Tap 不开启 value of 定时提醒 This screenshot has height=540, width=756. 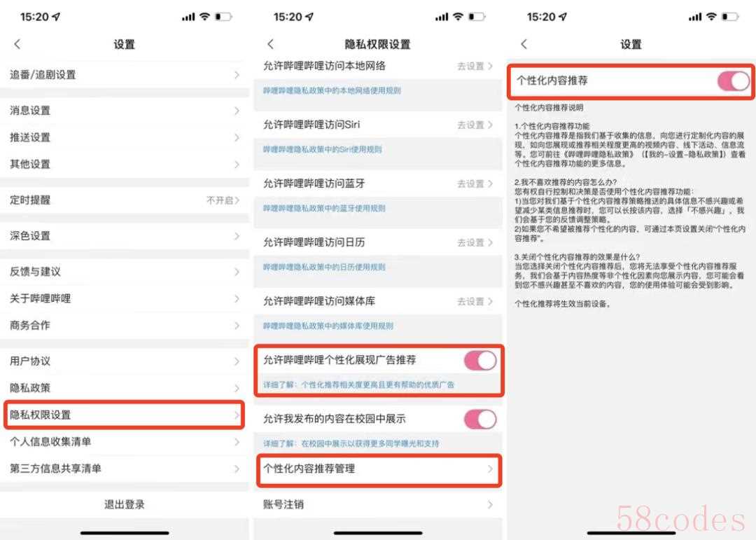[x=220, y=200]
